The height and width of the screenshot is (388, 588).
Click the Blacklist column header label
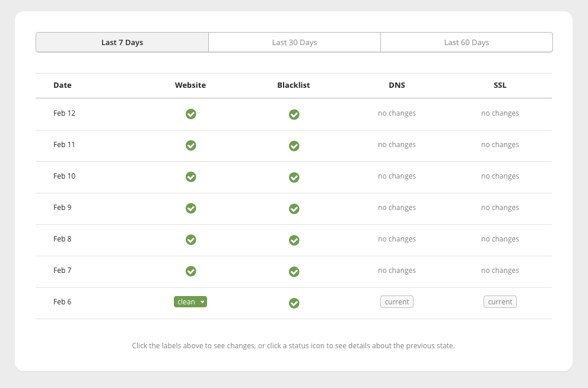tap(293, 85)
